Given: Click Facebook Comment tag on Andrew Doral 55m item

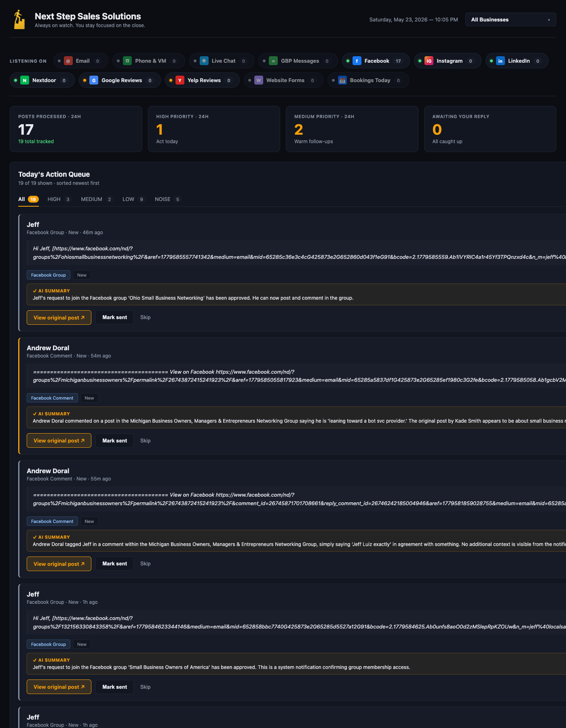Looking at the screenshot, I should click(x=52, y=521).
